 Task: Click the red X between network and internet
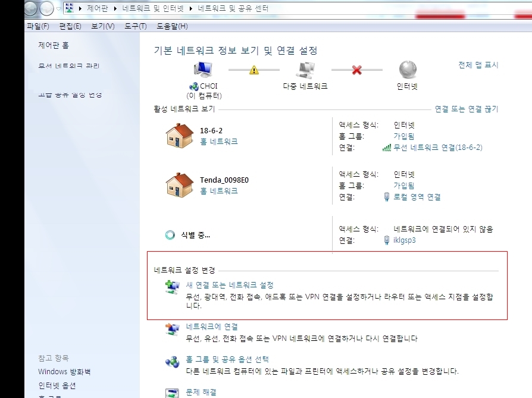click(x=357, y=70)
